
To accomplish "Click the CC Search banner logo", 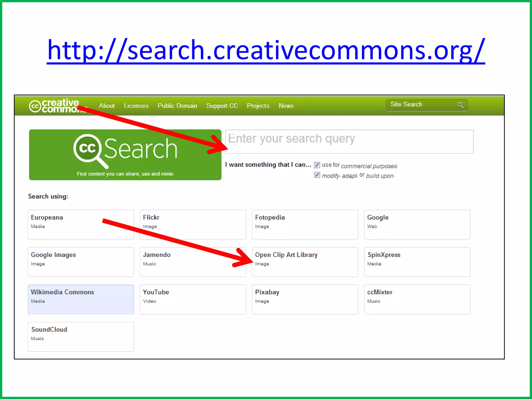I will [x=125, y=155].
